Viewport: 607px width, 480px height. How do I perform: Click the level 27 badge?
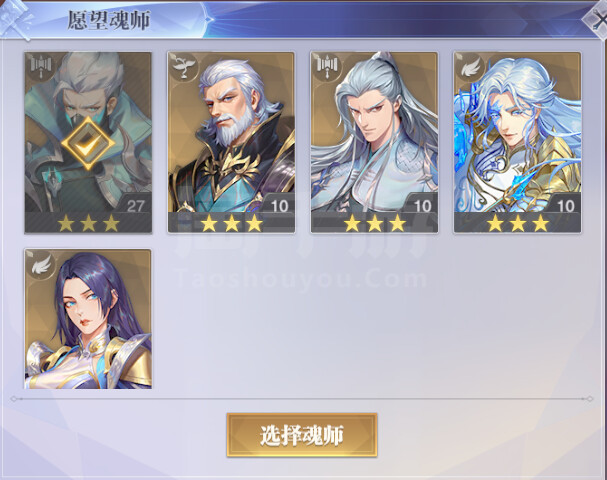point(135,205)
